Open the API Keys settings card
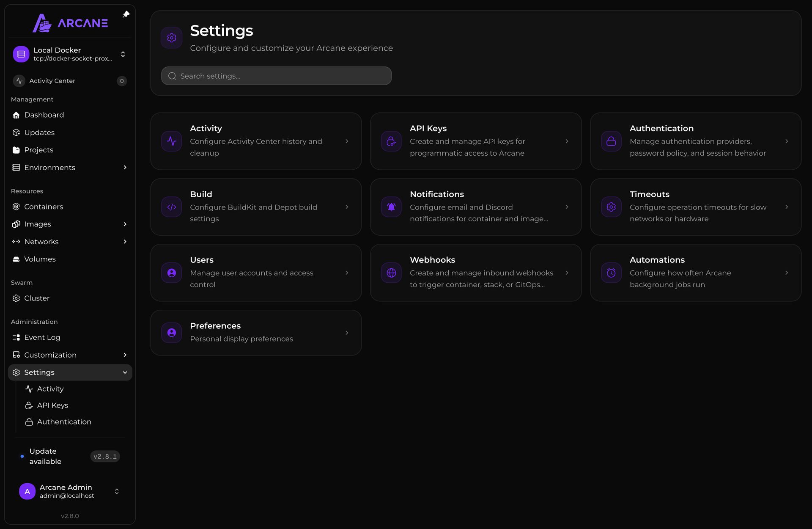The image size is (812, 529). coord(476,141)
